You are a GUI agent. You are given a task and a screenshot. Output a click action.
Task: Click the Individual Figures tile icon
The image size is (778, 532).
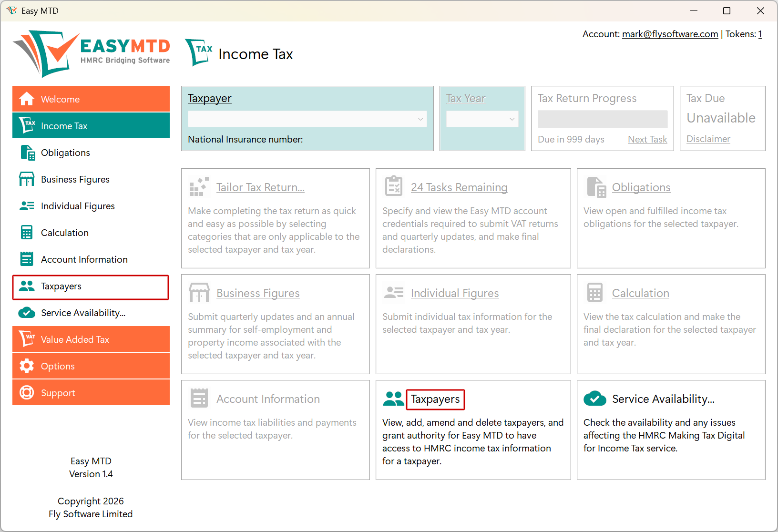point(394,292)
